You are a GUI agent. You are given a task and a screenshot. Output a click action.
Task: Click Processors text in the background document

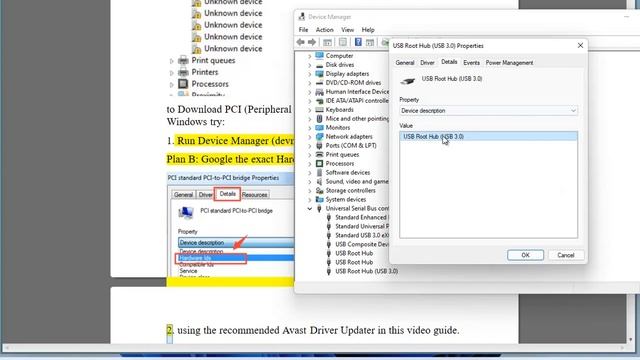pos(210,84)
